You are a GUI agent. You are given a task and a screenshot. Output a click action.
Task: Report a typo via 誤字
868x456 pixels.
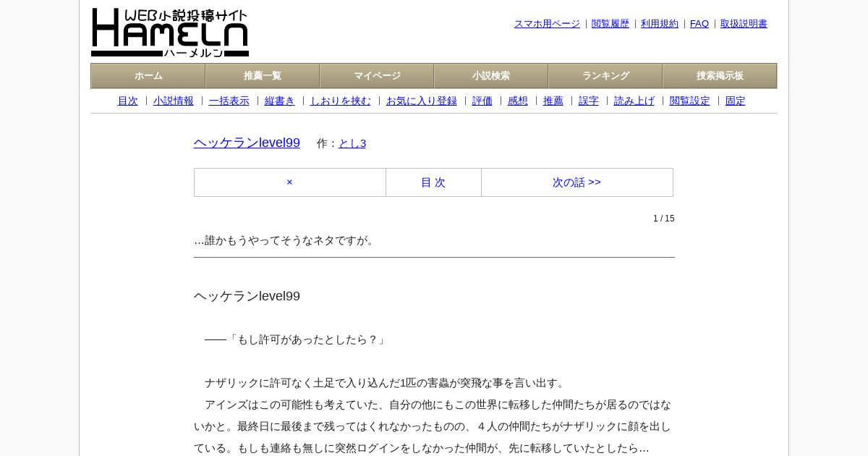click(x=589, y=101)
